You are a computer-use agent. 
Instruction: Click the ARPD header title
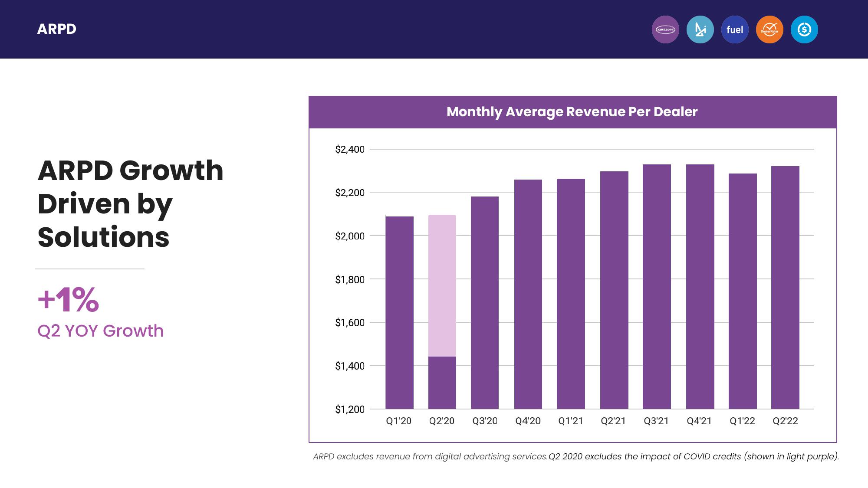57,29
